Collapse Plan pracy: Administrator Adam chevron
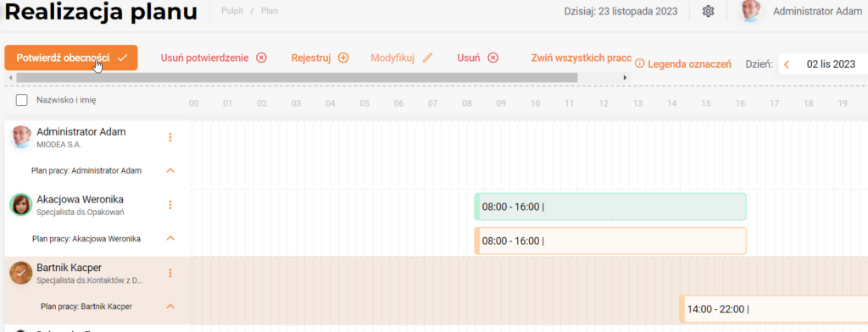The height and width of the screenshot is (332, 868). [x=170, y=170]
